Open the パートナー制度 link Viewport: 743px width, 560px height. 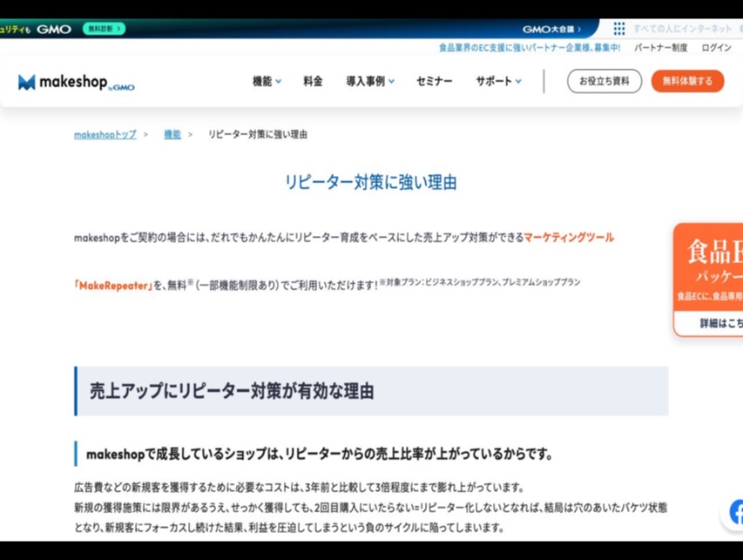click(660, 48)
